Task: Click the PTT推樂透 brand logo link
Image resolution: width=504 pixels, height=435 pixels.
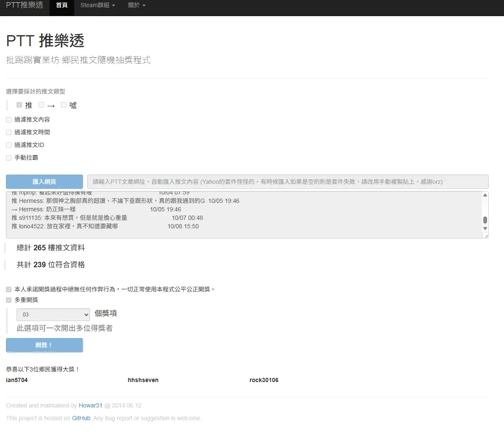Action: tap(25, 6)
